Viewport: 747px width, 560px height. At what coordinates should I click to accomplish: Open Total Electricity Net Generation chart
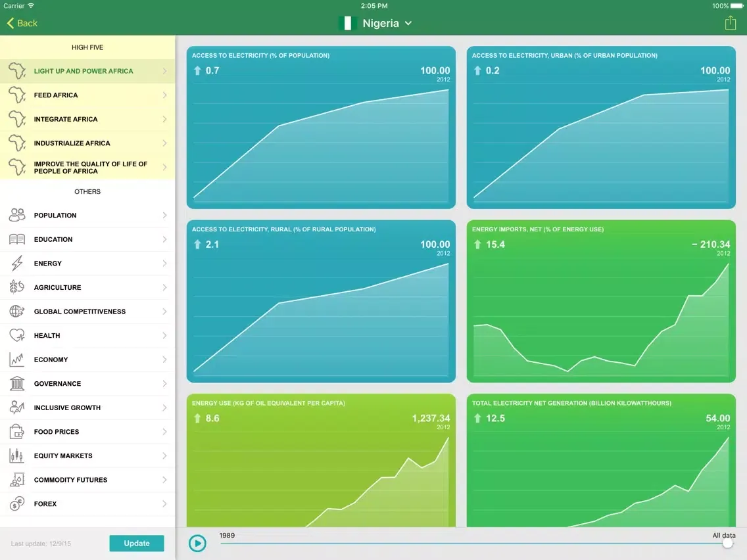601,460
